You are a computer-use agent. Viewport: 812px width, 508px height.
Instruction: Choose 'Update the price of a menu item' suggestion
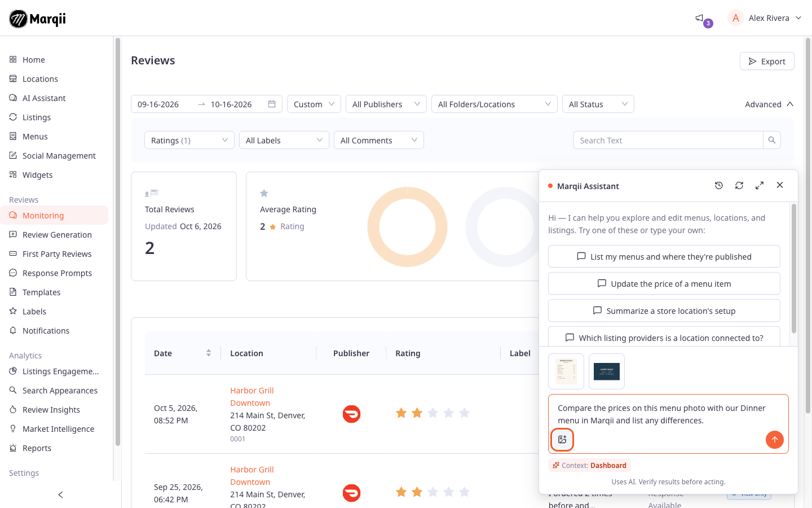pos(664,283)
